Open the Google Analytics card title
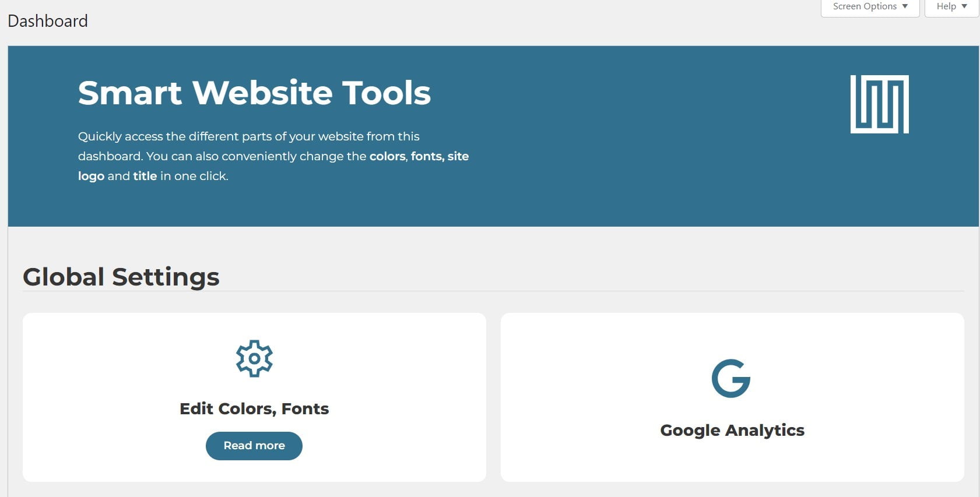This screenshot has width=980, height=497. pos(732,430)
